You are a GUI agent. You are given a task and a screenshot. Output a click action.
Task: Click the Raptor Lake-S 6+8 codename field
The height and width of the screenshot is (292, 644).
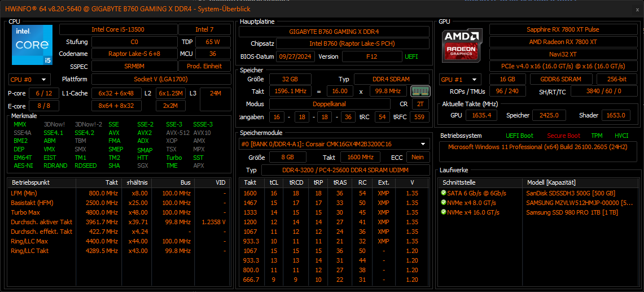point(135,54)
